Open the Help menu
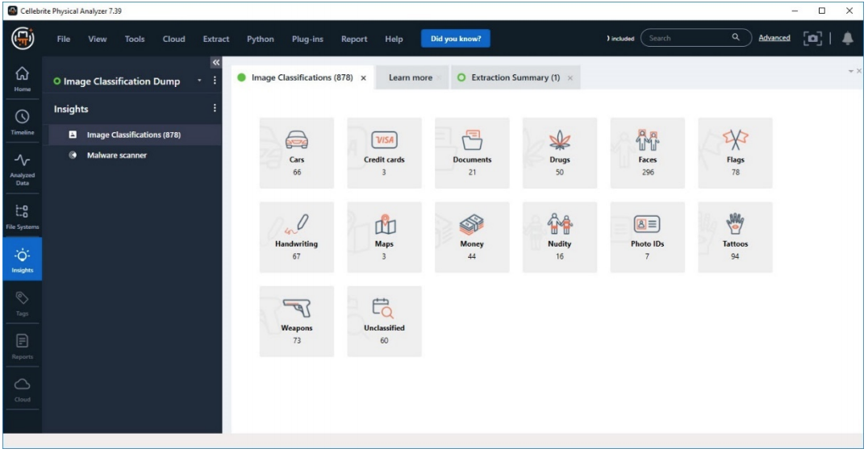This screenshot has height=453, width=868. point(394,39)
